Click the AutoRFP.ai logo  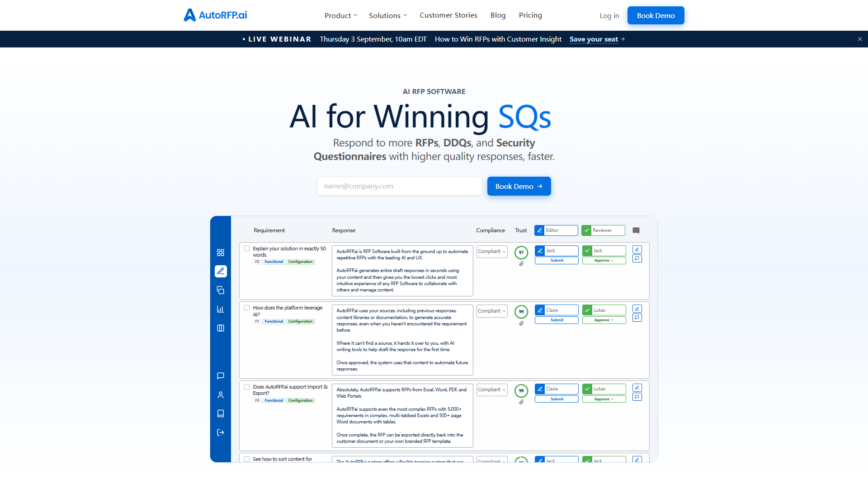pyautogui.click(x=215, y=15)
